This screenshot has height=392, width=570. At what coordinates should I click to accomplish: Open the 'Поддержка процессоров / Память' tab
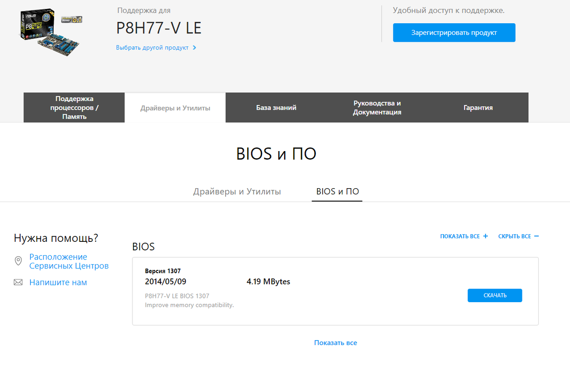pyautogui.click(x=74, y=107)
